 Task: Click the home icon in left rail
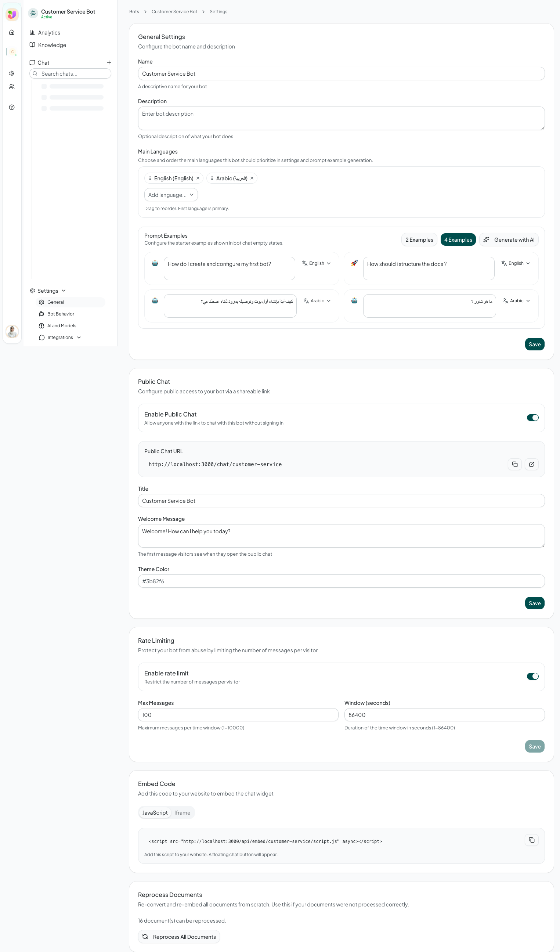click(12, 32)
